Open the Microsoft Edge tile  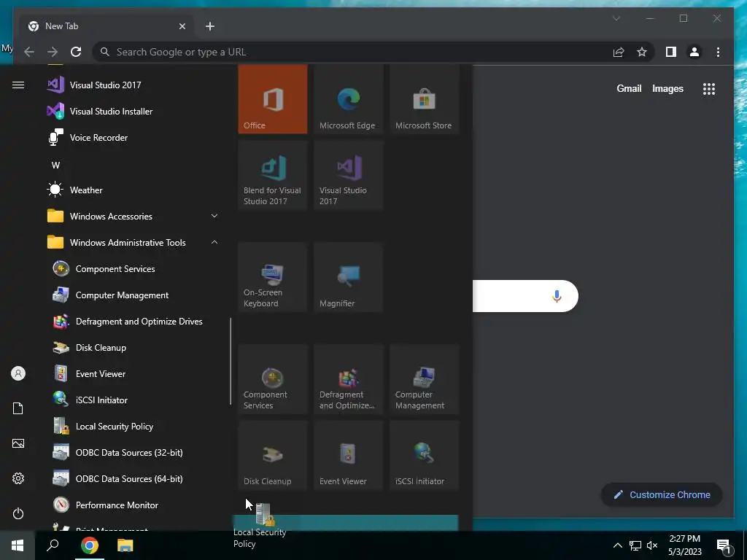pyautogui.click(x=348, y=99)
